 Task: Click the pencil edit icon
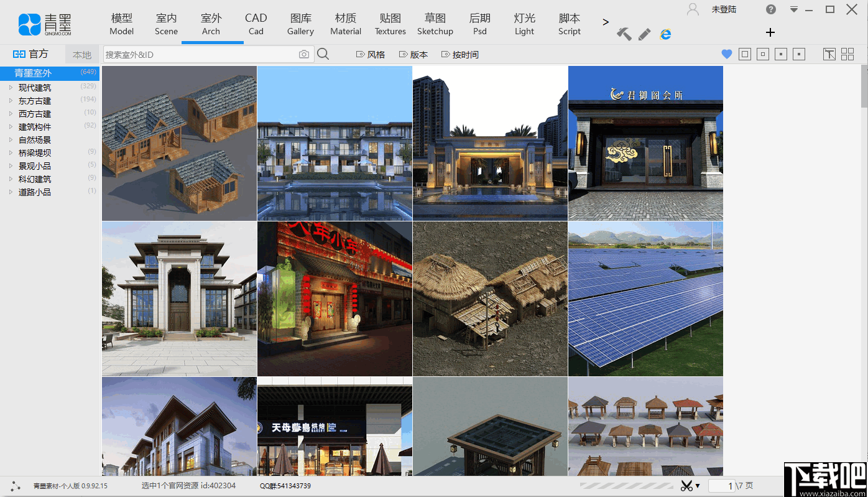coord(645,34)
